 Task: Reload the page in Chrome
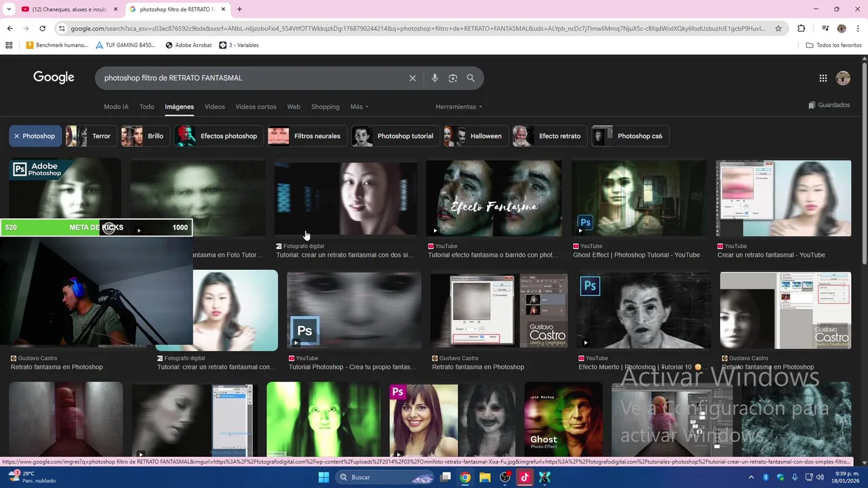[x=42, y=28]
